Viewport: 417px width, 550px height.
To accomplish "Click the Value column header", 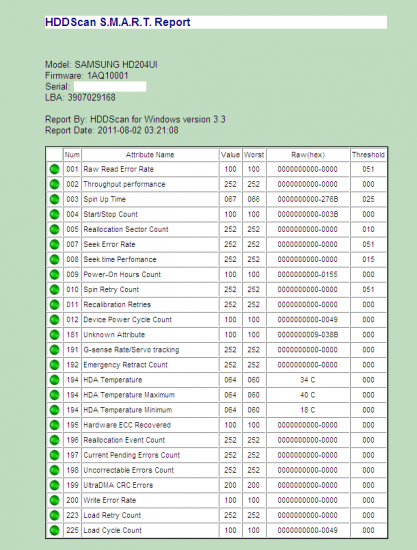I will tap(230, 155).
